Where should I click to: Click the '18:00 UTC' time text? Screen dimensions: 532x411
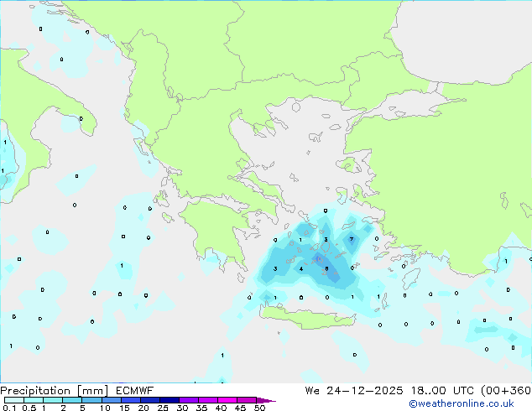tap(442, 391)
